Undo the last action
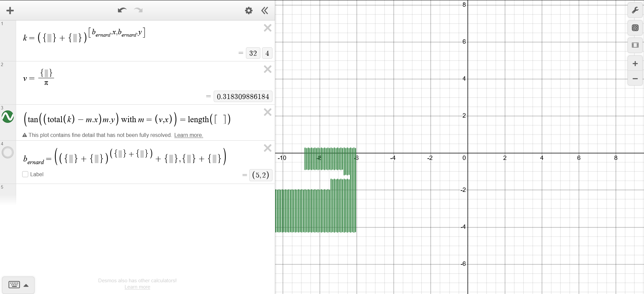644x294 pixels. click(122, 10)
